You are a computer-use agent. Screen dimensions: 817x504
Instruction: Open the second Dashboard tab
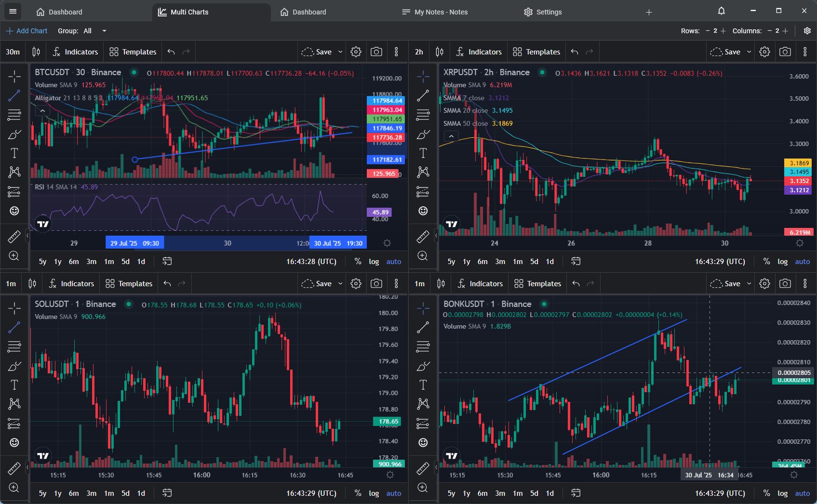click(x=304, y=12)
